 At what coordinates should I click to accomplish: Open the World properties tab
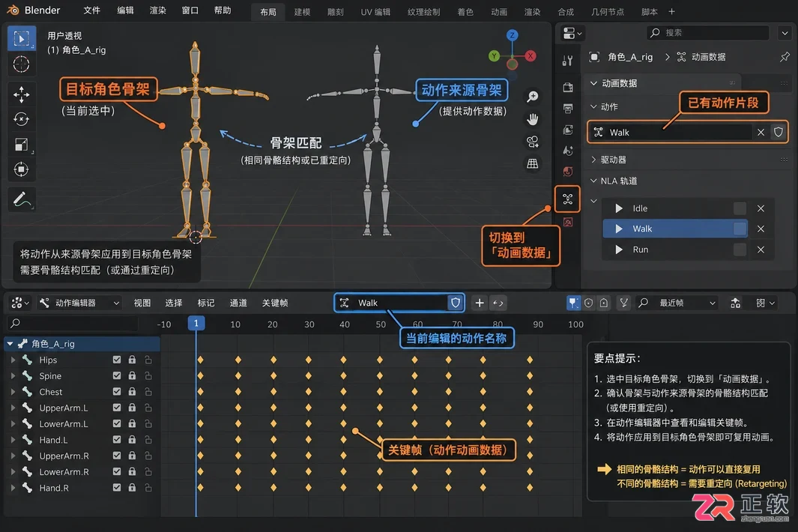pyautogui.click(x=568, y=172)
